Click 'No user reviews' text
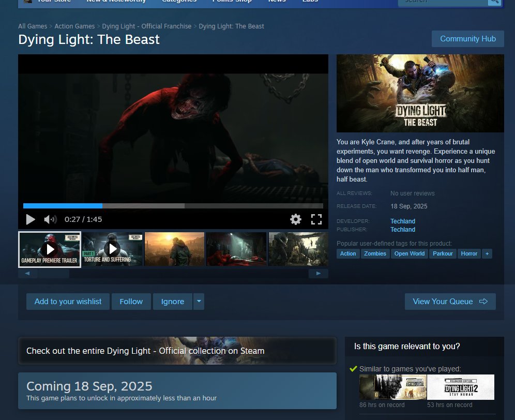 (x=413, y=193)
